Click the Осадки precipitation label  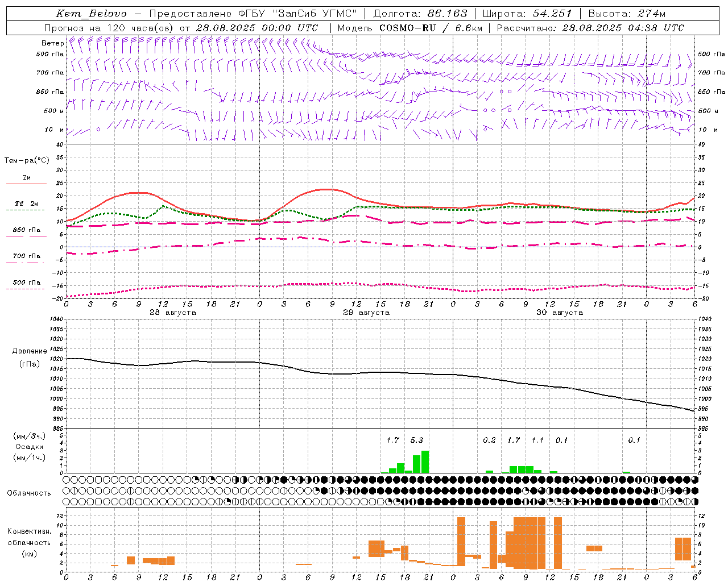click(x=29, y=447)
